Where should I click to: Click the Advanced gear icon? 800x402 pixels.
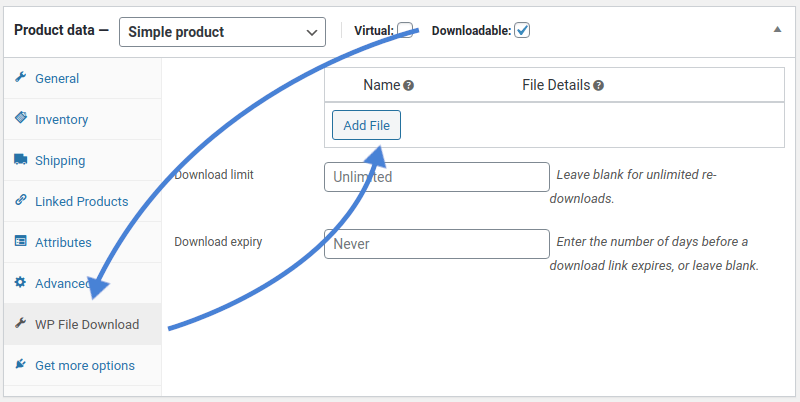tap(20, 283)
